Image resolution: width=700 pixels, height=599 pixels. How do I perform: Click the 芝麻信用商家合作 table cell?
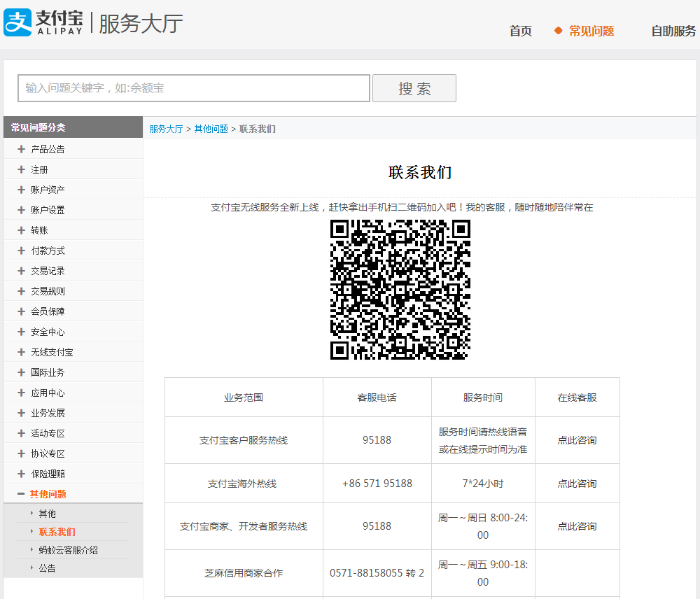coord(244,573)
